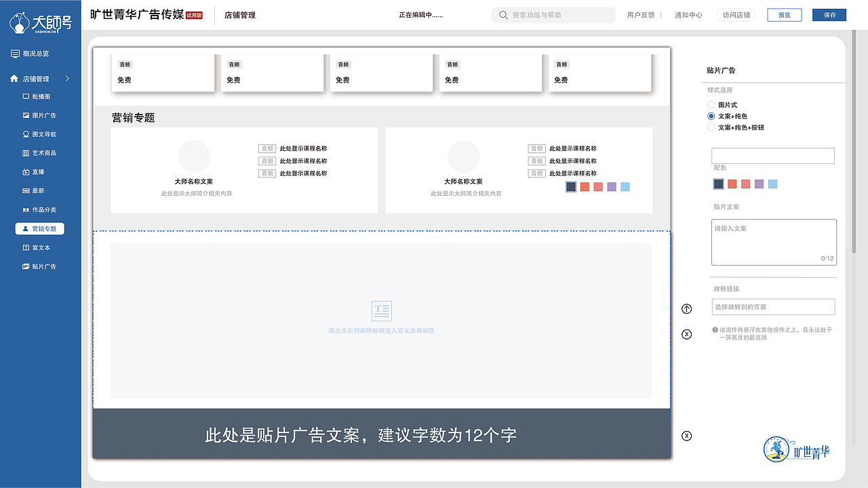This screenshot has height=488, width=868.
Task: Choose 文案+纯色 style radio
Action: click(711, 117)
